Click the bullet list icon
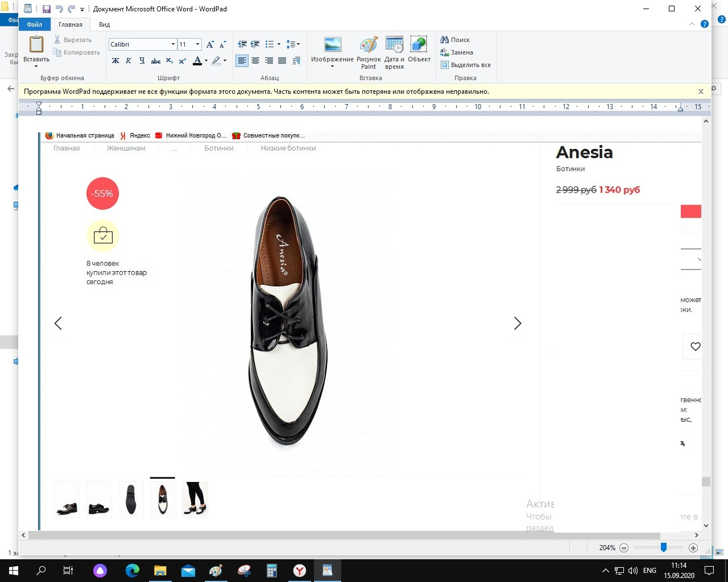This screenshot has width=728, height=582. (x=270, y=44)
